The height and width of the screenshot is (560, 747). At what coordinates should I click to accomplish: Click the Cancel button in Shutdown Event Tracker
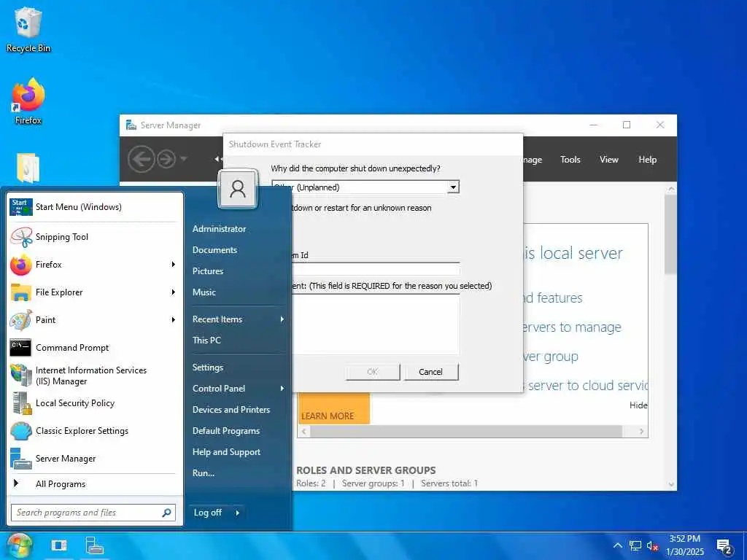pos(430,372)
